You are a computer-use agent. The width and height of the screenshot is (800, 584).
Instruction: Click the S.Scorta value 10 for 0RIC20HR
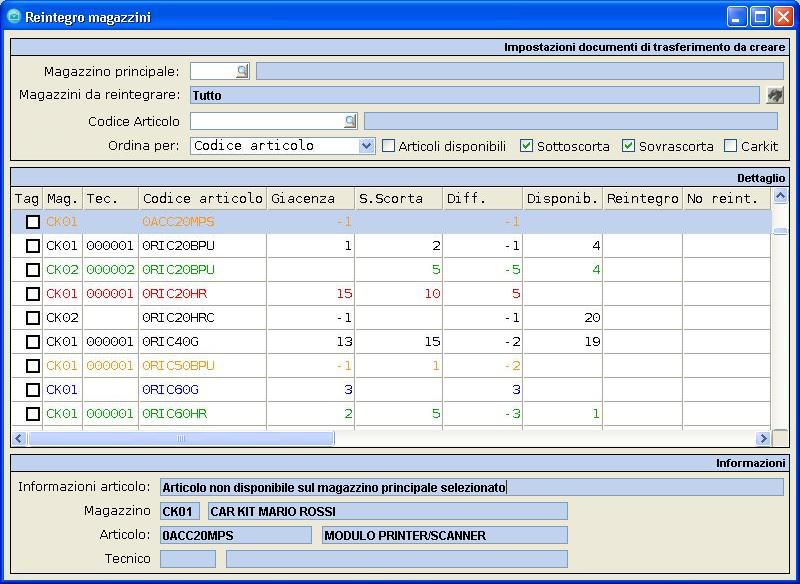click(432, 294)
